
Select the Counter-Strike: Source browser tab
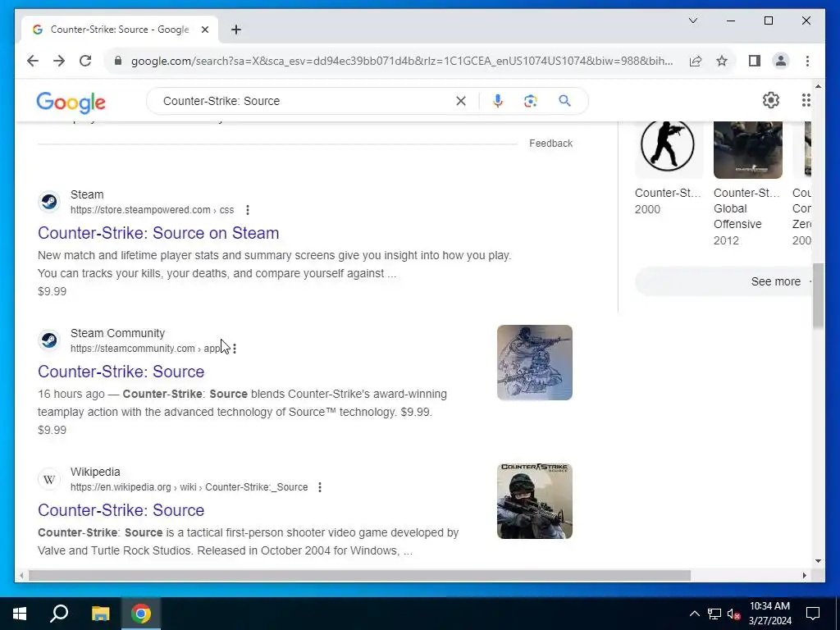pyautogui.click(x=119, y=30)
